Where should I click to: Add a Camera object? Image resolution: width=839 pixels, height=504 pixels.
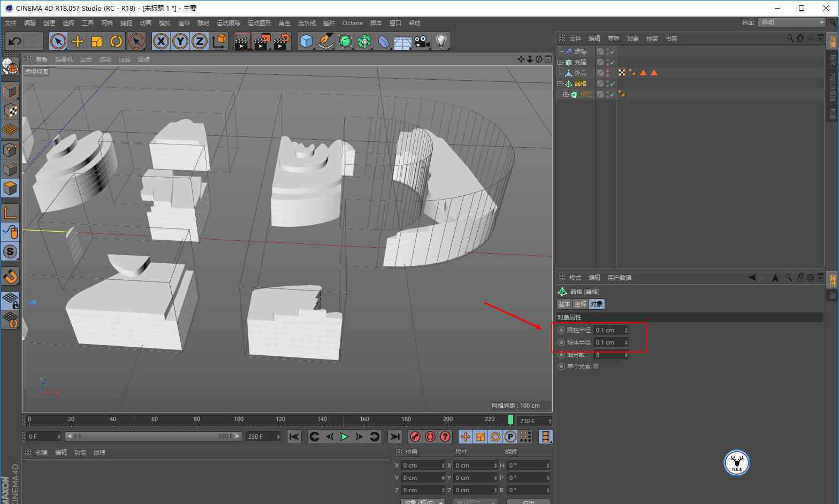(422, 41)
